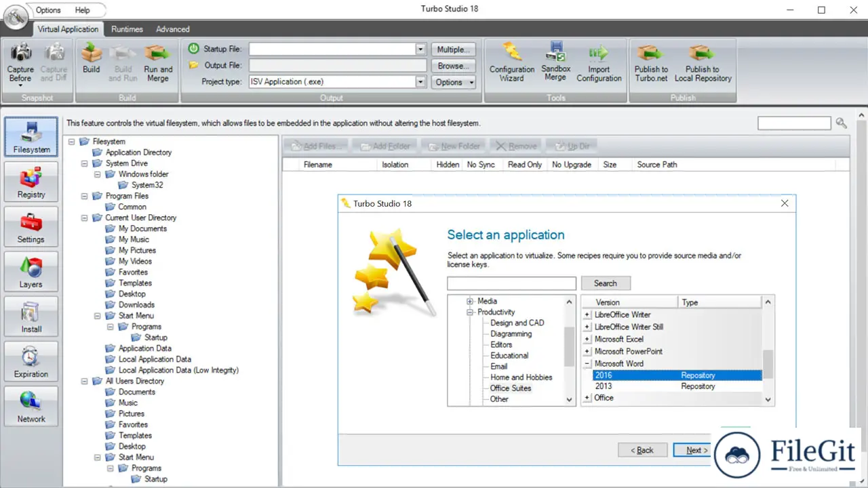Click the Turbo Studio application logo button

[x=16, y=16]
